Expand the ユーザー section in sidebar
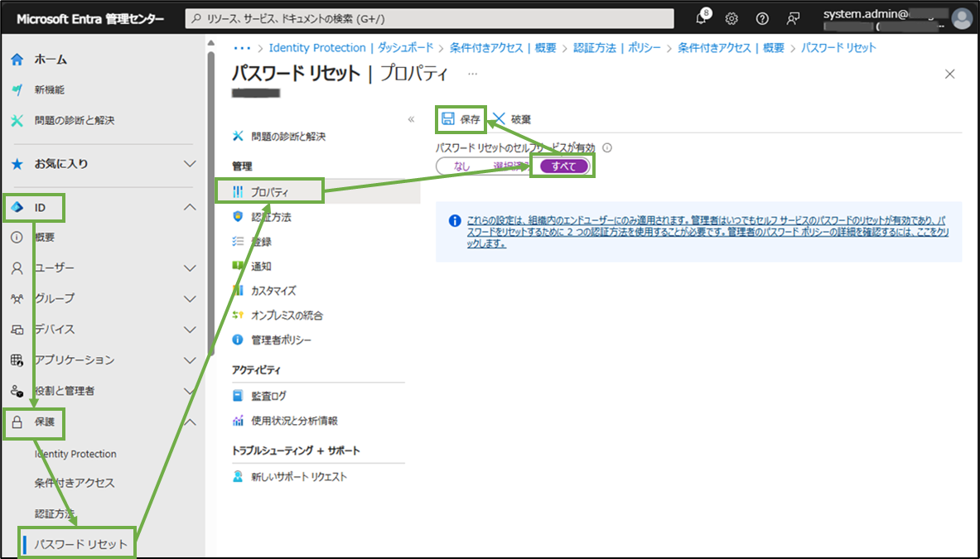The height and width of the screenshot is (559, 980). [190, 268]
